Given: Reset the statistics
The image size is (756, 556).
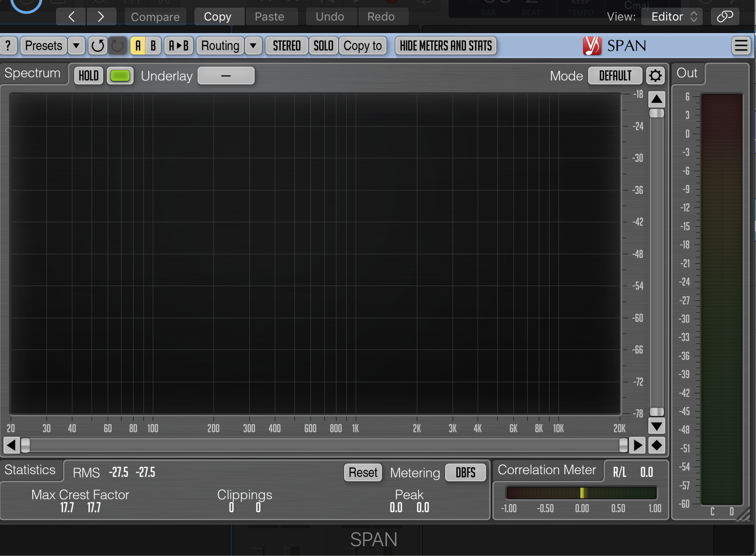Looking at the screenshot, I should coord(363,472).
